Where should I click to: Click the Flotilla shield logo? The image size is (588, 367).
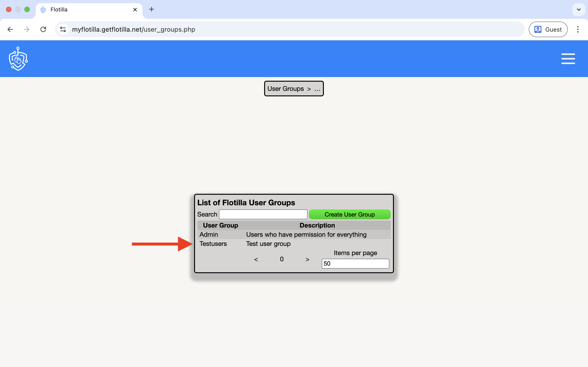18,59
